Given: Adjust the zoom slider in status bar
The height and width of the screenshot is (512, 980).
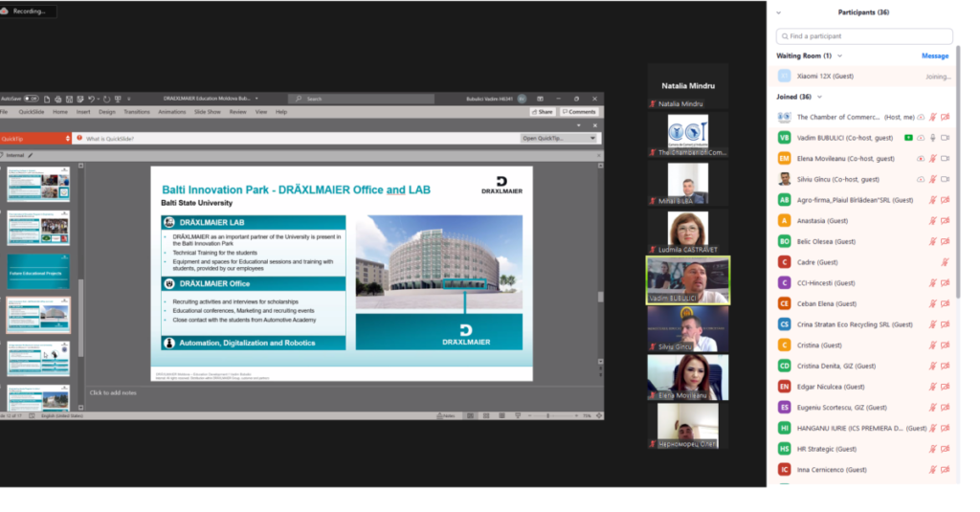Looking at the screenshot, I should point(548,415).
